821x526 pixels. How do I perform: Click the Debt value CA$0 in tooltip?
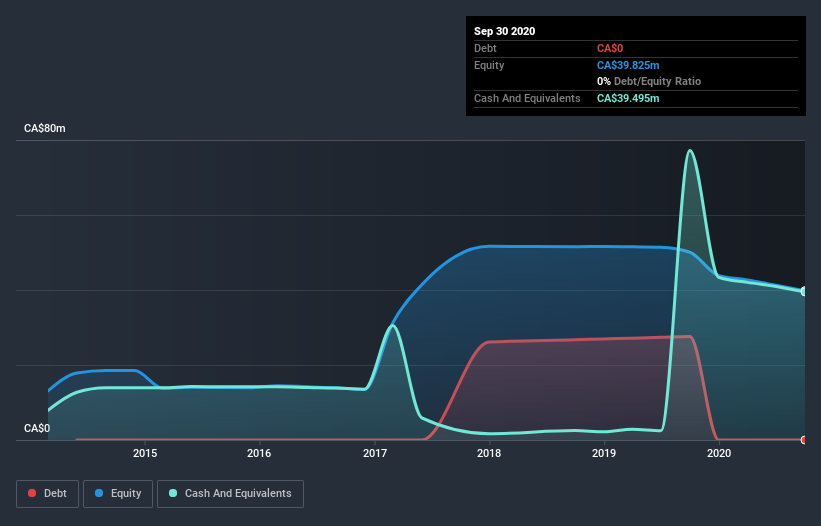point(610,48)
